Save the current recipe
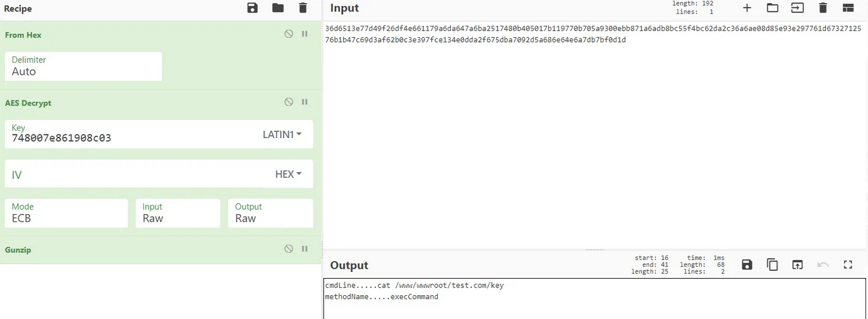This screenshot has width=868, height=319. (x=252, y=8)
